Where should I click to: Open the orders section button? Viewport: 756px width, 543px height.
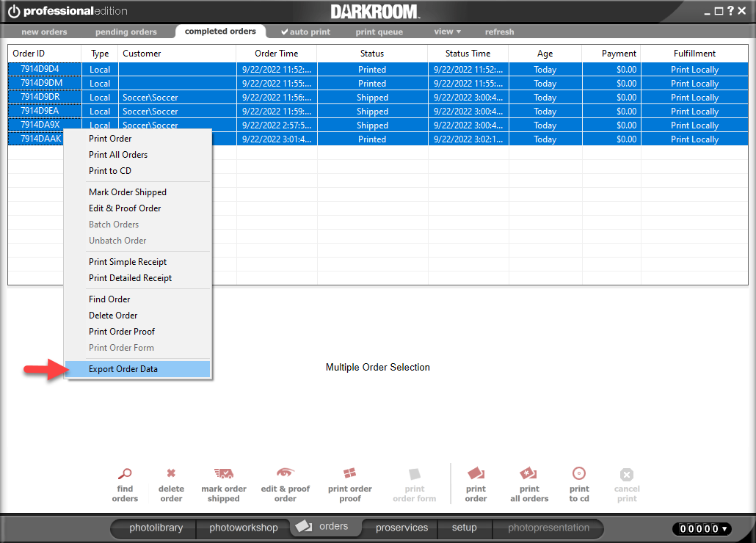click(x=324, y=526)
